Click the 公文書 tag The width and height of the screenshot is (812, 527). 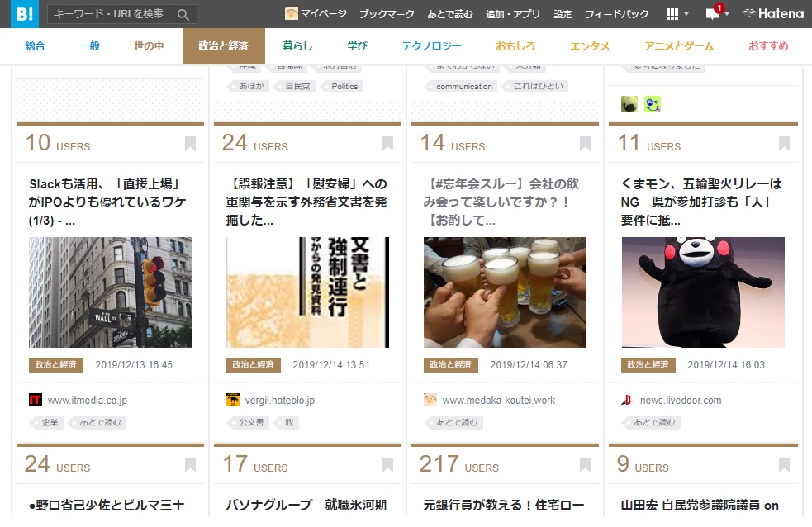tap(249, 422)
